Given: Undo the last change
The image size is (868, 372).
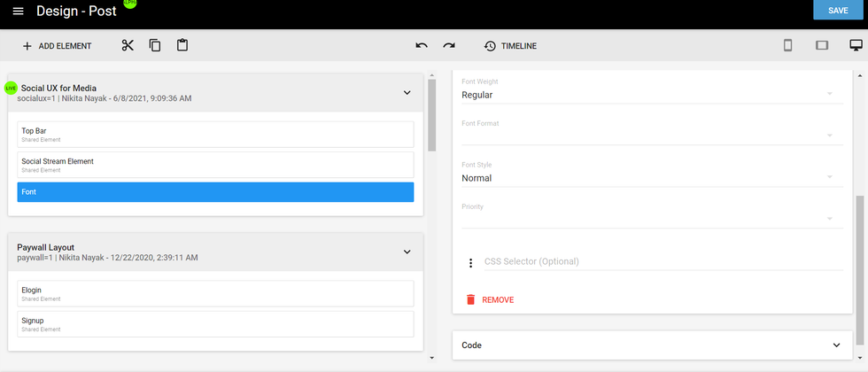Looking at the screenshot, I should [422, 45].
